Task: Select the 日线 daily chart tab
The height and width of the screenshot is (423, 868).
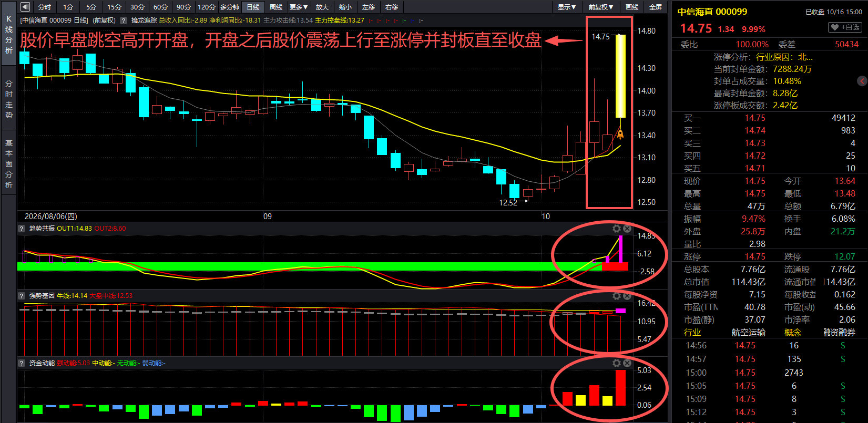Action: [x=253, y=7]
